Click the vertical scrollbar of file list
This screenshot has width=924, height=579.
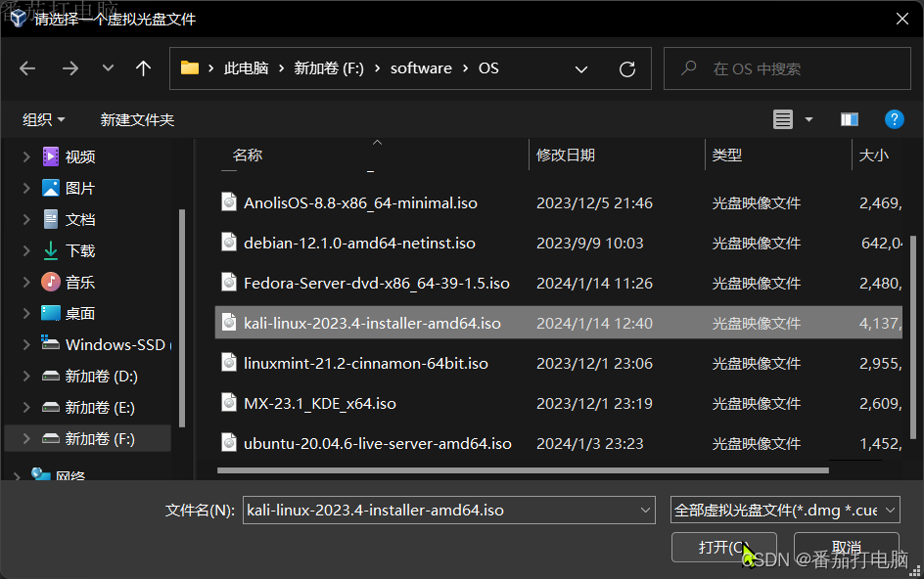click(913, 337)
